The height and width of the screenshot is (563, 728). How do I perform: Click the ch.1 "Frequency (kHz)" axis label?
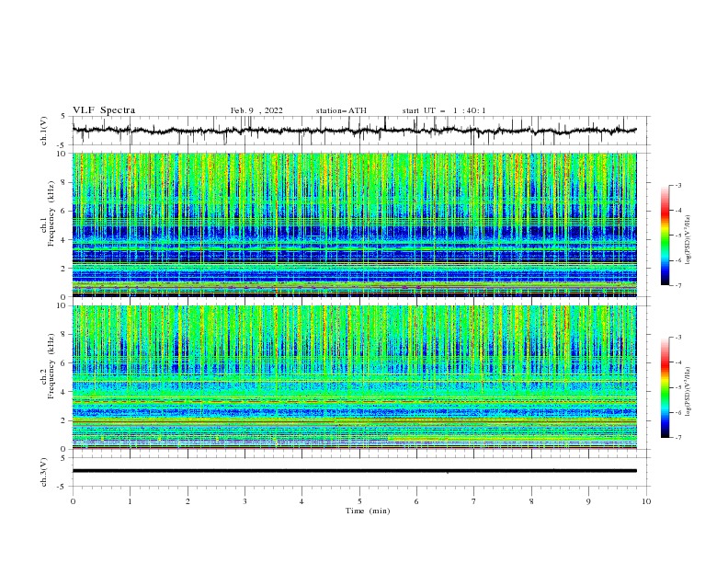coord(51,214)
